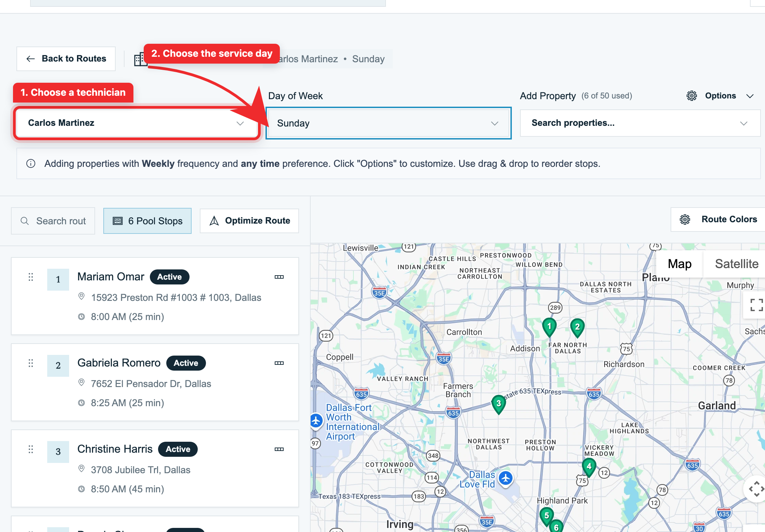Click the Christine Harris name

[115, 449]
